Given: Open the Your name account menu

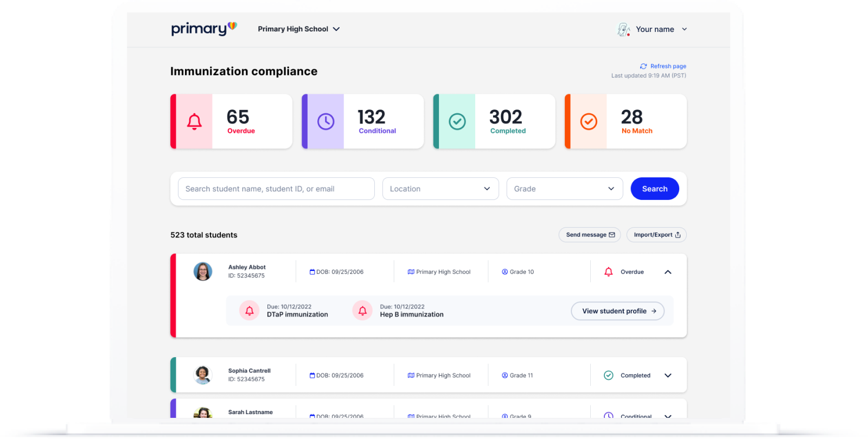Looking at the screenshot, I should (661, 29).
